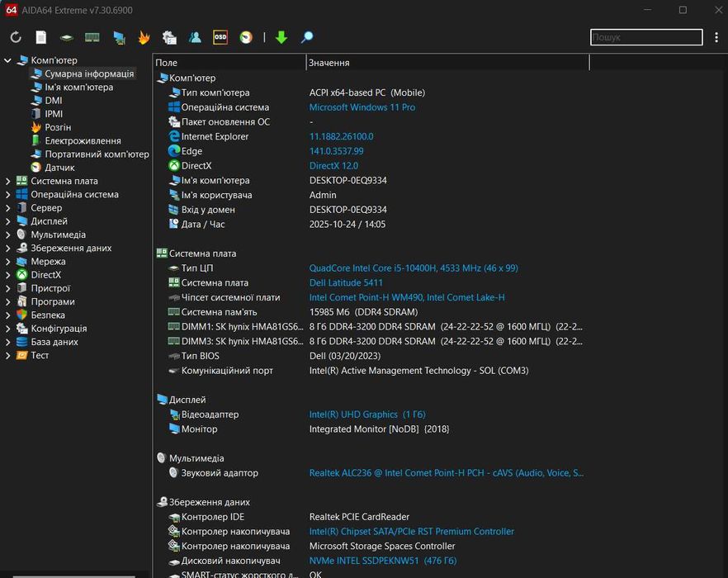This screenshot has width=728, height=578.
Task: Open the Dell Latitude 5411 link
Action: pyautogui.click(x=346, y=283)
